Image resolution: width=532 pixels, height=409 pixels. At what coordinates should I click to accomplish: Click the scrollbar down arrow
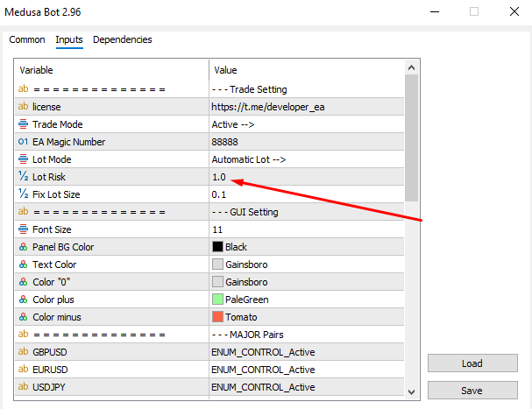point(411,392)
